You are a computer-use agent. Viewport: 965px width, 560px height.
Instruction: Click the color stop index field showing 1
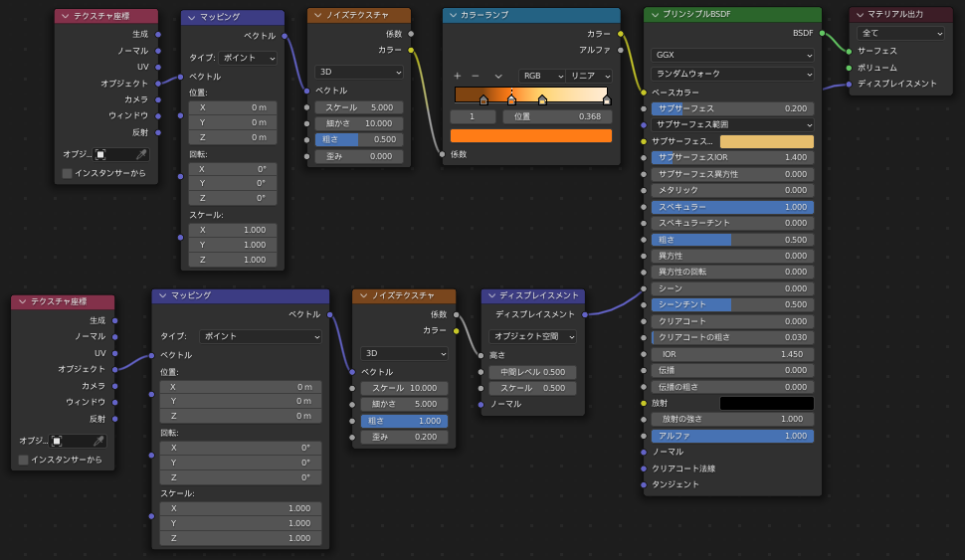pos(473,117)
